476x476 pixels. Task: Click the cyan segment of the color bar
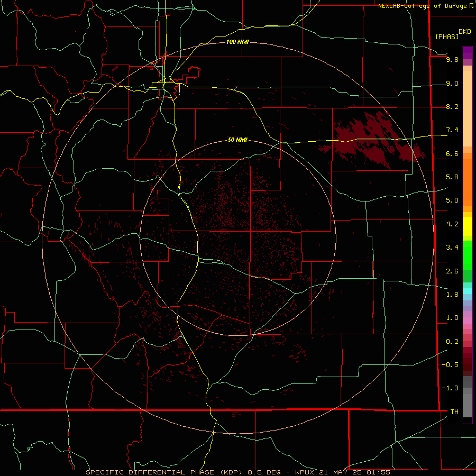point(467,291)
